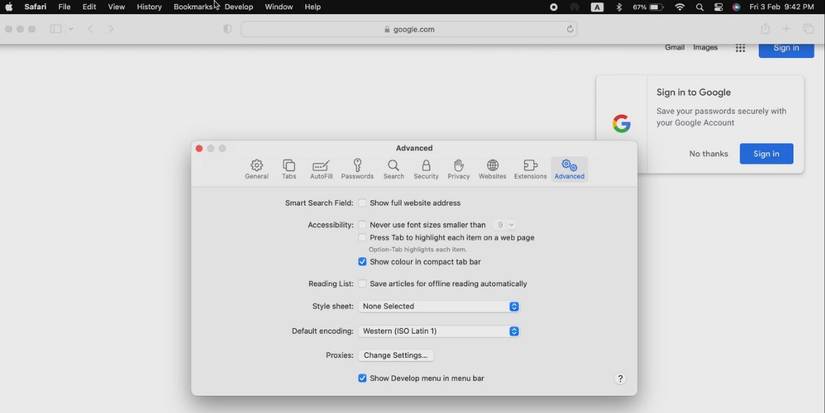Click No thanks in sign-in prompt
Screen dimensions: 825x413
point(708,154)
